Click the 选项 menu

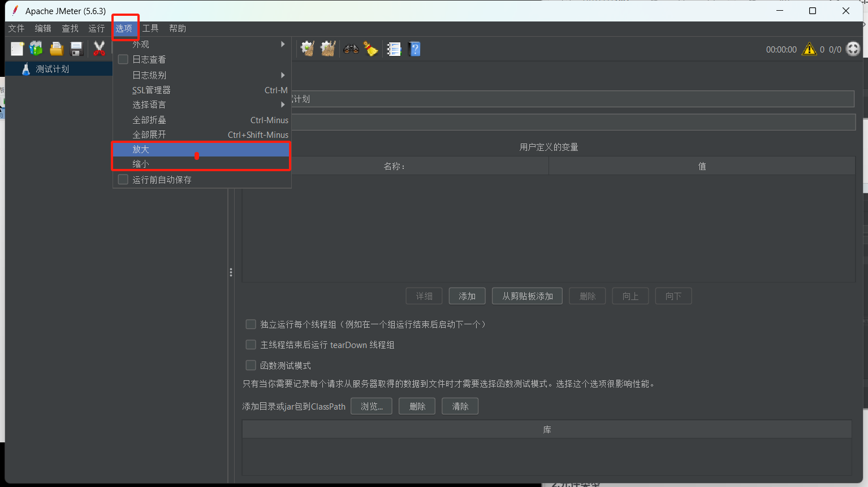pyautogui.click(x=124, y=28)
